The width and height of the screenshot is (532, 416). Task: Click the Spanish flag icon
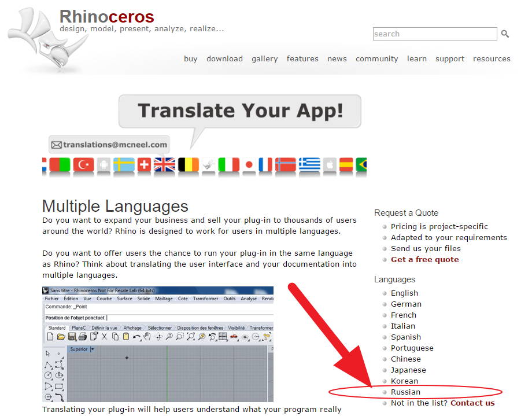pos(346,165)
